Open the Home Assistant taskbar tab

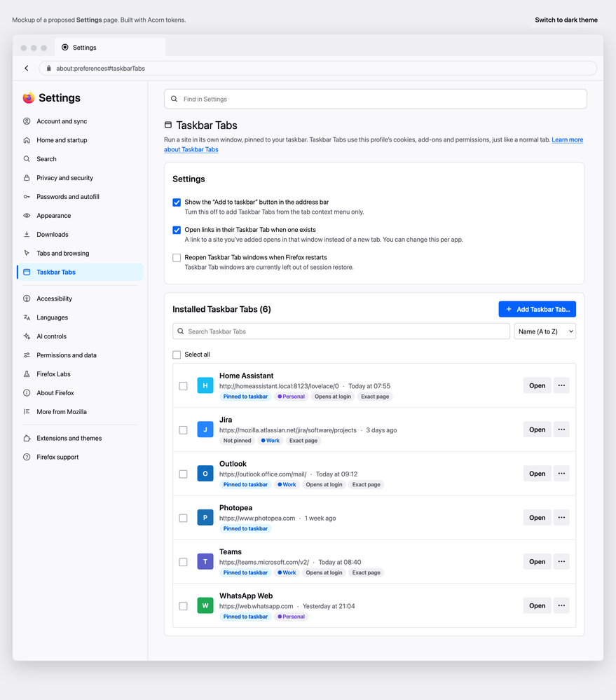[537, 385]
